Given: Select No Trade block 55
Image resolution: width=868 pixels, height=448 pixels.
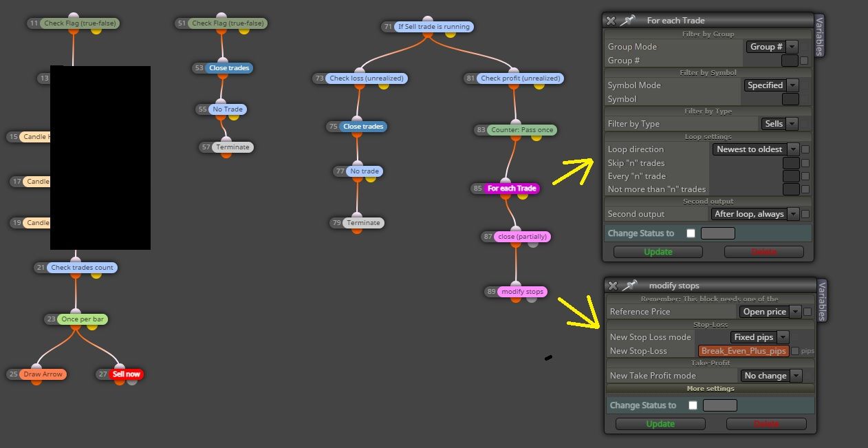Looking at the screenshot, I should point(228,109).
